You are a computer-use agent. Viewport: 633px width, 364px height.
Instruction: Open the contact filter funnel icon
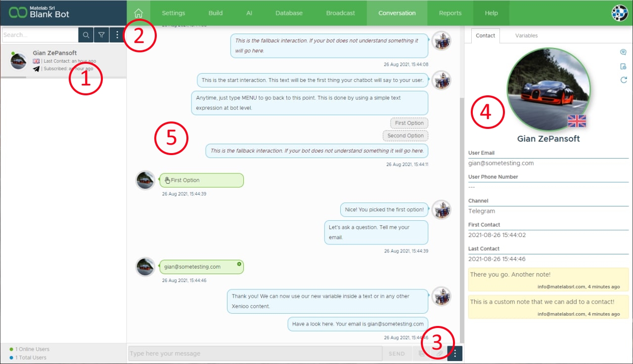[x=101, y=35]
